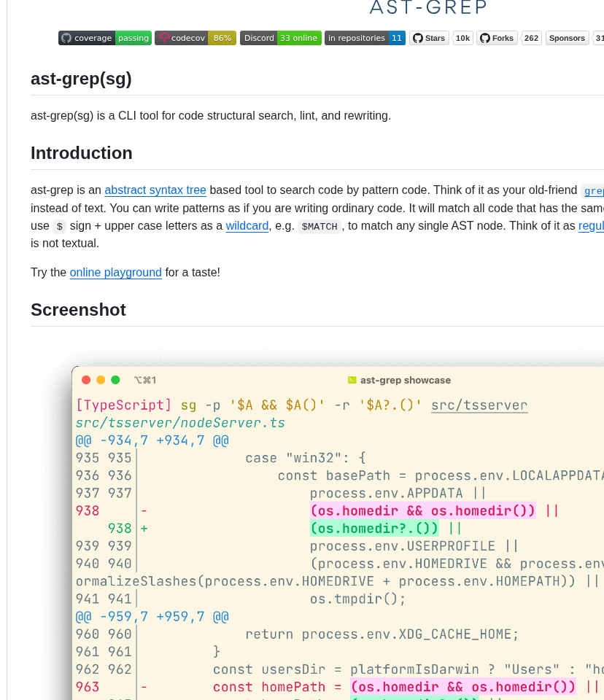
Task: Follow the abstract syntax tree link
Action: (x=155, y=190)
